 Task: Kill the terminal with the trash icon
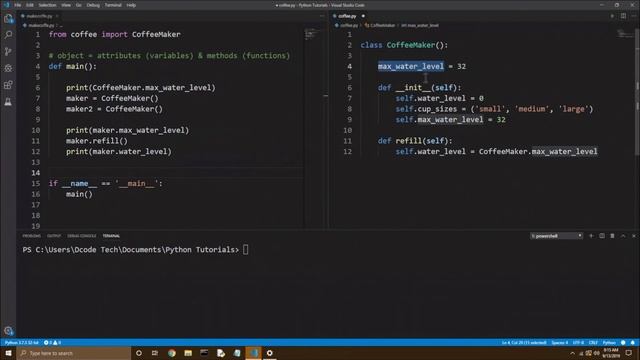click(x=612, y=236)
